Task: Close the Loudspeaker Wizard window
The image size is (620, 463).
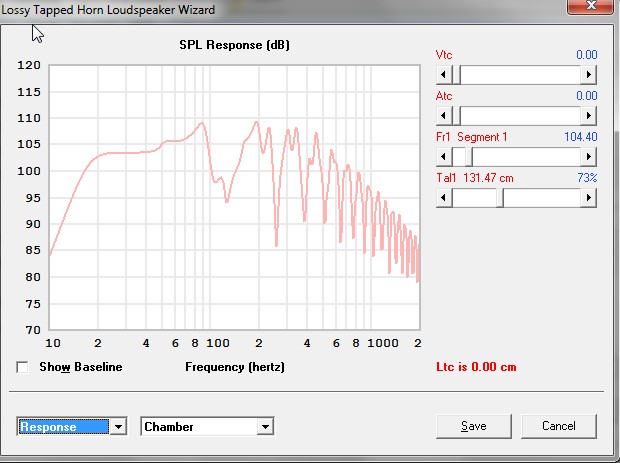Action: coord(591,6)
